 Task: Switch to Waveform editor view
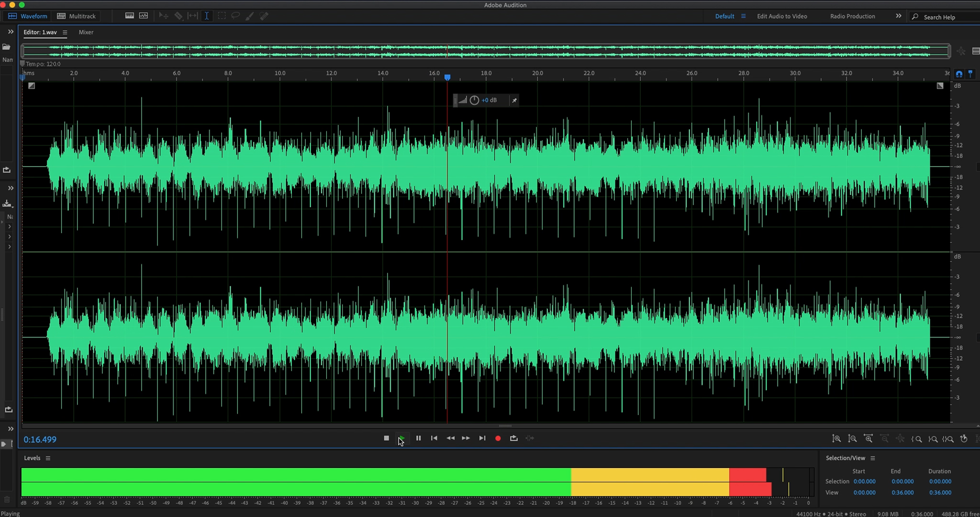(x=28, y=16)
